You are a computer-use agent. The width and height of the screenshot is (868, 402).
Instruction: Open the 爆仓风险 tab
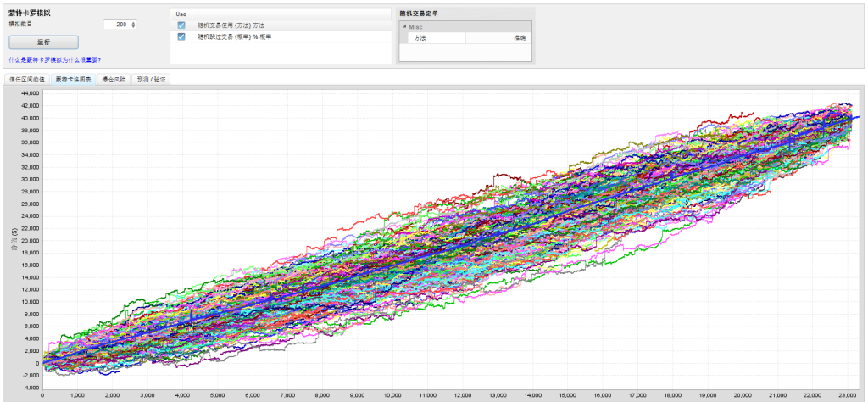(114, 79)
